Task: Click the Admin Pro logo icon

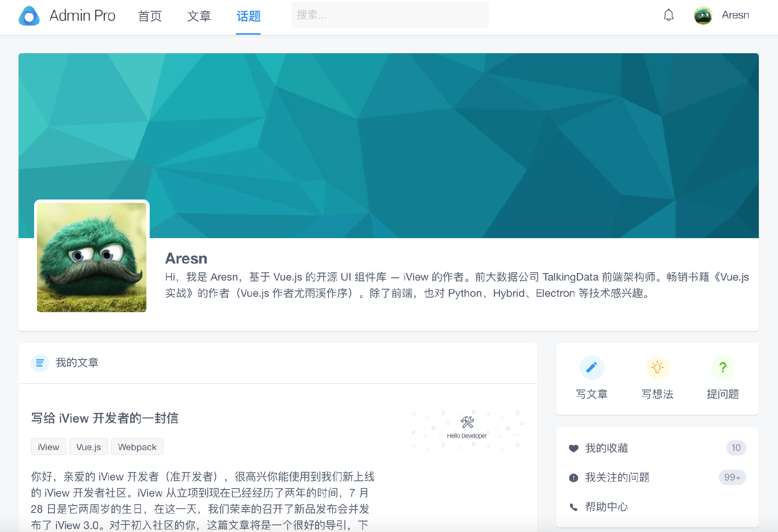Action: point(29,16)
